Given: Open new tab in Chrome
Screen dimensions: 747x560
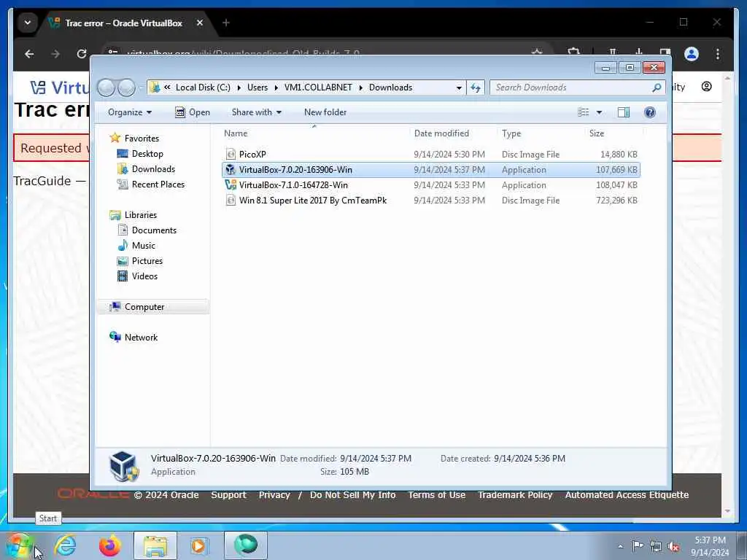Looking at the screenshot, I should pos(226,23).
